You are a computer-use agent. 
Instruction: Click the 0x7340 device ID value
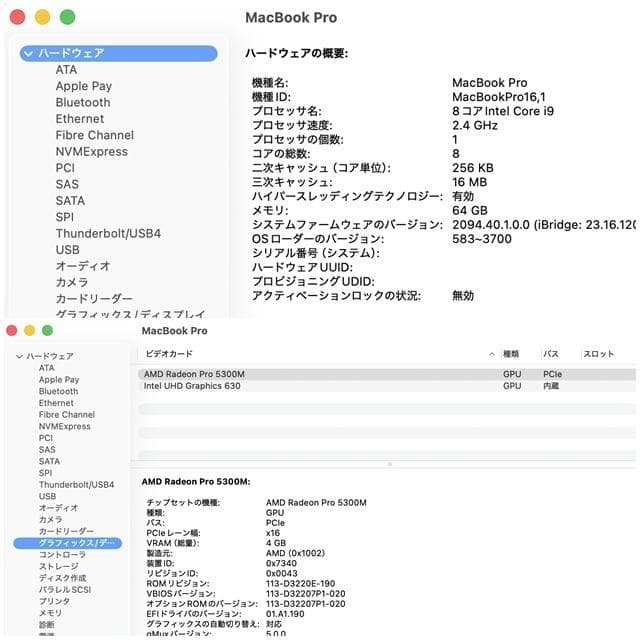point(281,564)
